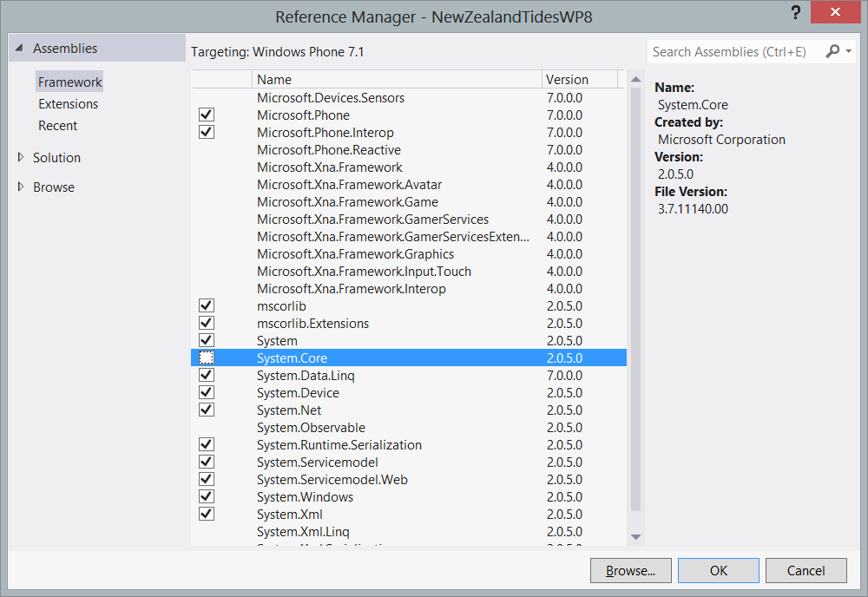Image resolution: width=868 pixels, height=597 pixels.
Task: Toggle the System.Core partial checkbox
Action: pos(206,358)
